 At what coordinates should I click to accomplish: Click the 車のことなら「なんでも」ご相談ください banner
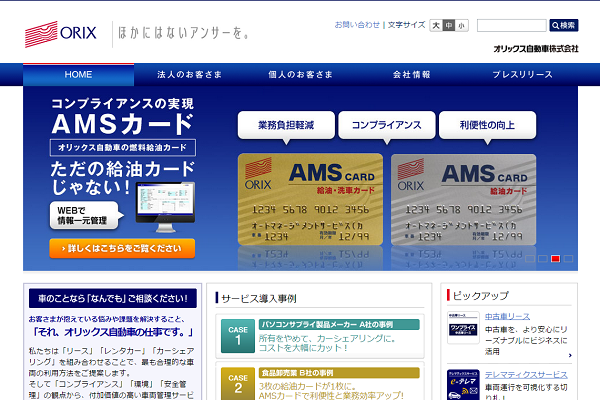point(113,299)
